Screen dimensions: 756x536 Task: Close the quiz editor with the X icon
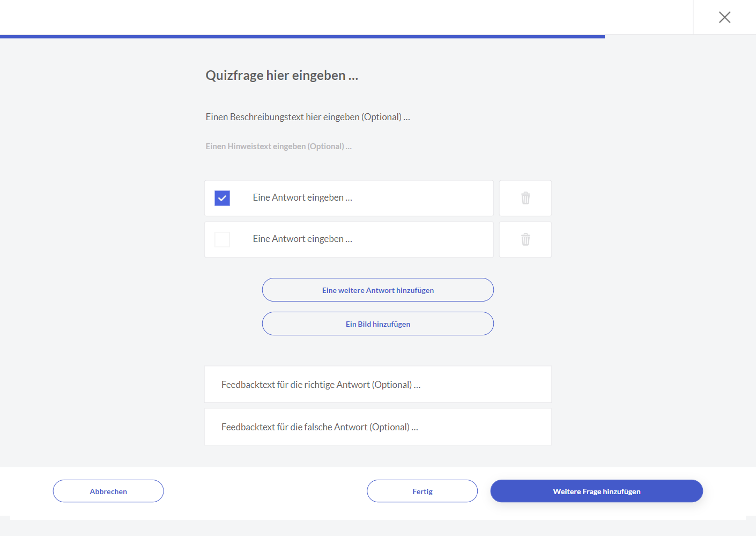(x=724, y=17)
